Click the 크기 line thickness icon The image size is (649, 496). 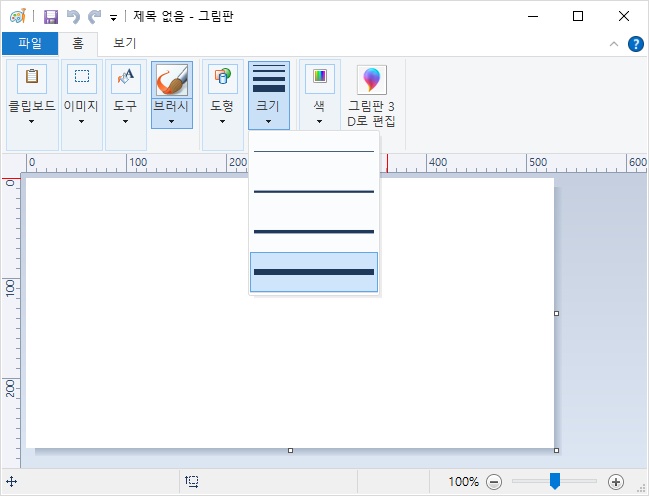tap(269, 78)
